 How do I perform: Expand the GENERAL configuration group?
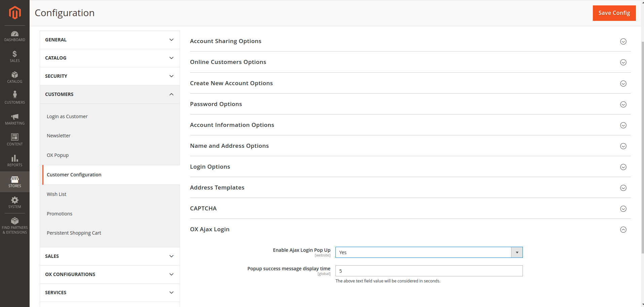click(x=110, y=40)
